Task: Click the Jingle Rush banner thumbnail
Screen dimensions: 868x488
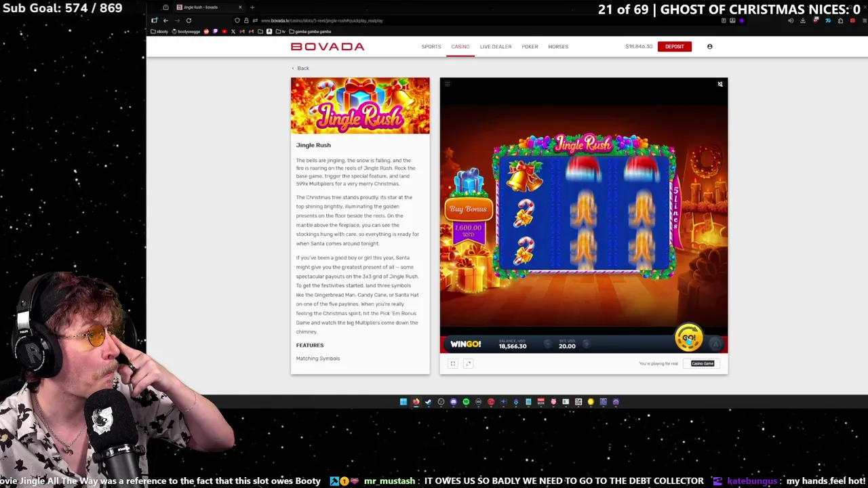Action: point(360,106)
